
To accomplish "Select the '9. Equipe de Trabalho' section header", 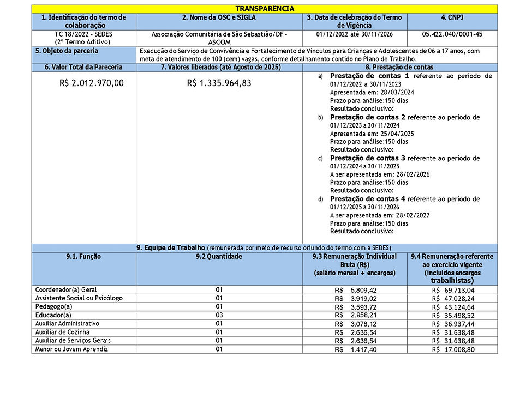I will [x=265, y=248].
